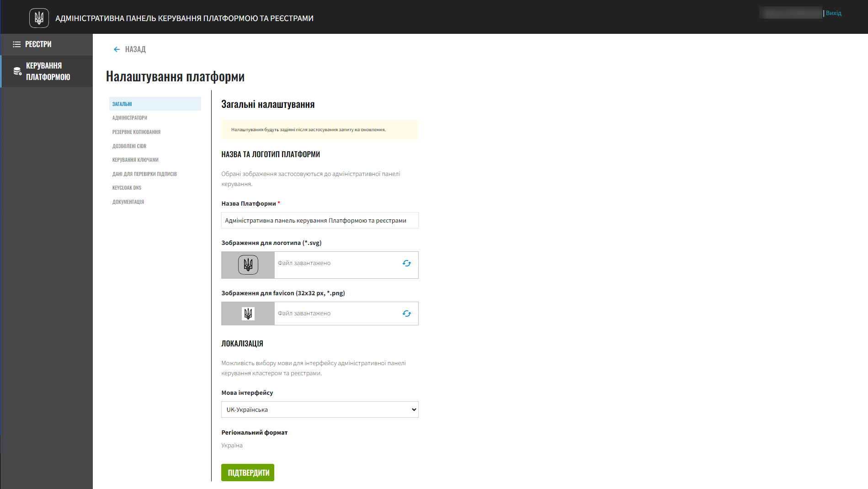Click the back arrow icon

click(117, 49)
